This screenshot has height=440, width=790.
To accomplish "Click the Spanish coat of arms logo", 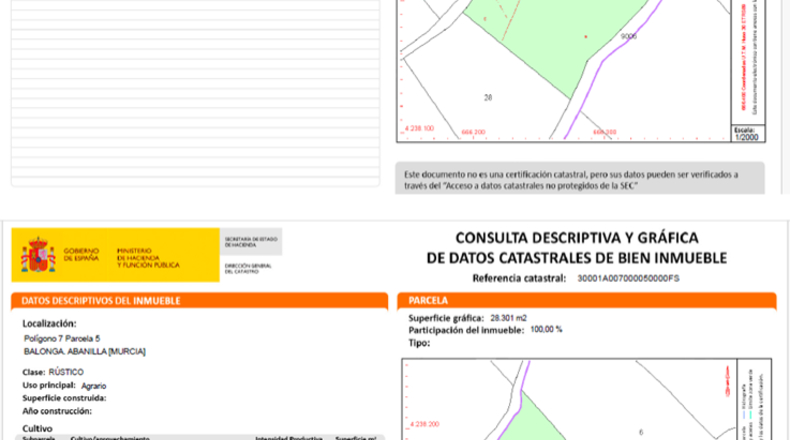I will [38, 255].
